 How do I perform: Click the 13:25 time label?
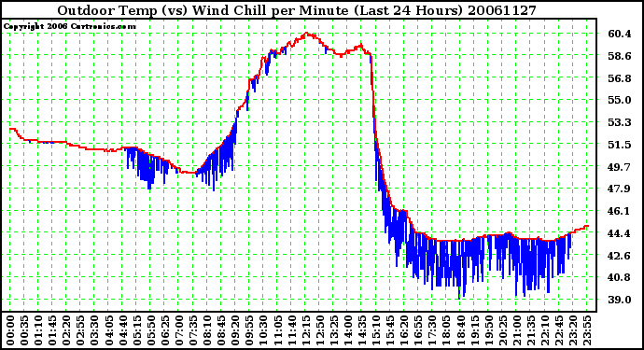click(x=333, y=330)
